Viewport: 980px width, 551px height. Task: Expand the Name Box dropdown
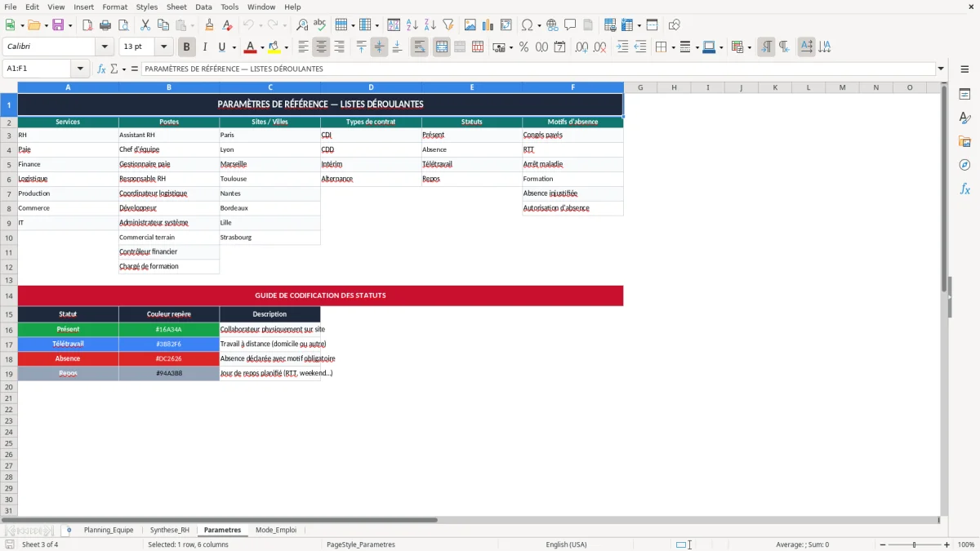coord(80,69)
